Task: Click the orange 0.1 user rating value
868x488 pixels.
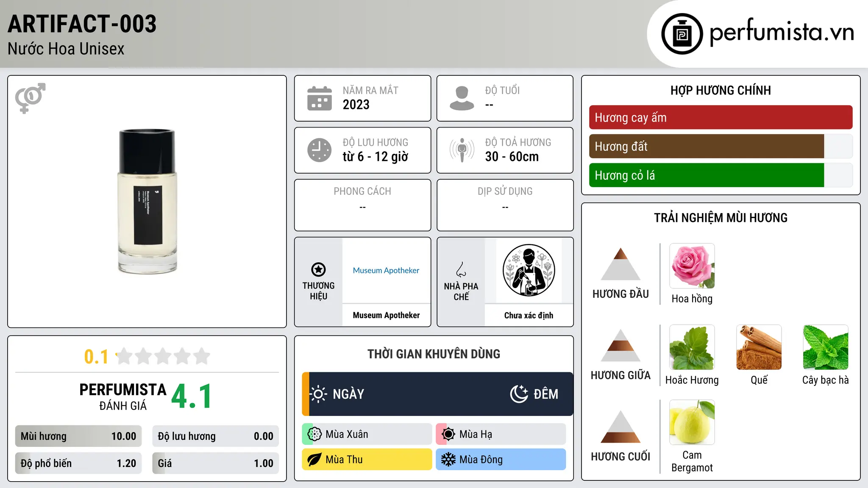Action: click(96, 357)
